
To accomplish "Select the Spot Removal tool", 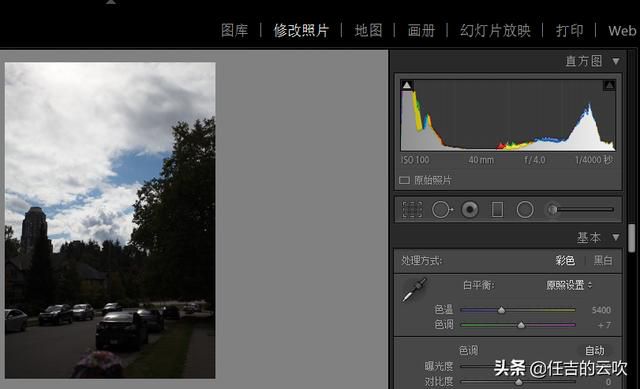I will pos(442,209).
